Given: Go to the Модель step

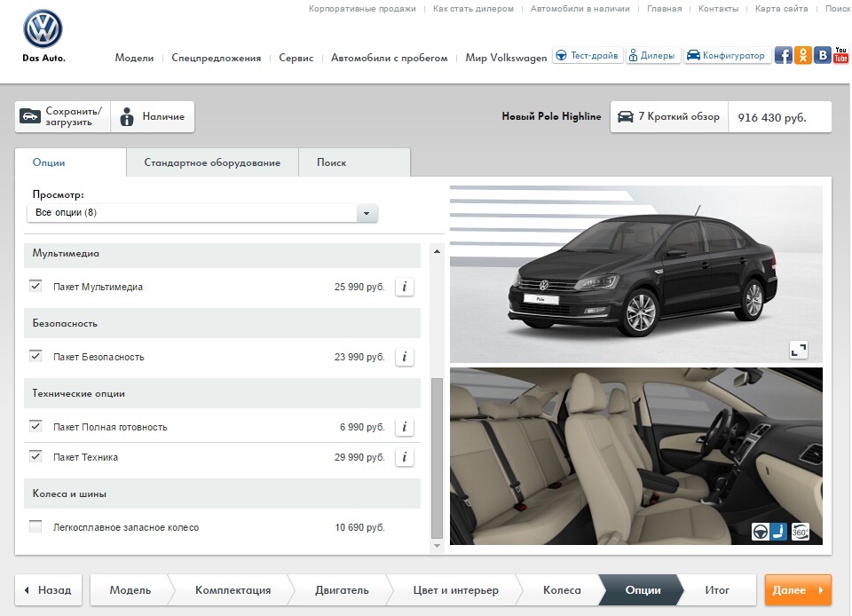Looking at the screenshot, I should click(130, 590).
